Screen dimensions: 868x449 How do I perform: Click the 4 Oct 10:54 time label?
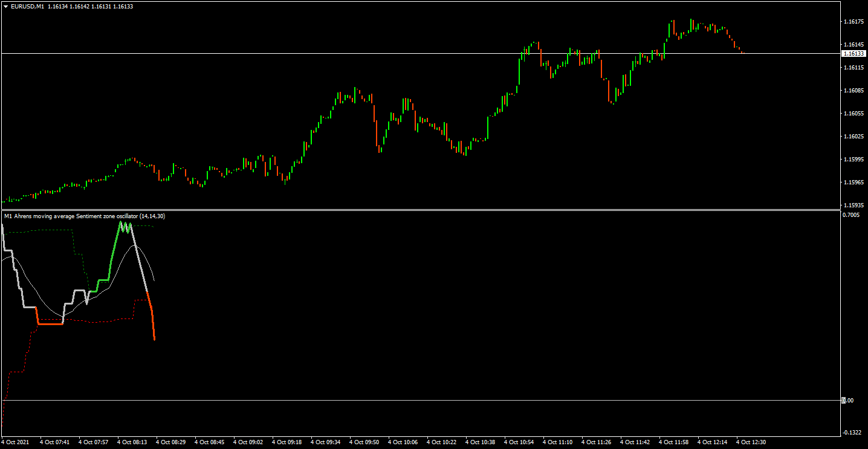pyautogui.click(x=519, y=442)
